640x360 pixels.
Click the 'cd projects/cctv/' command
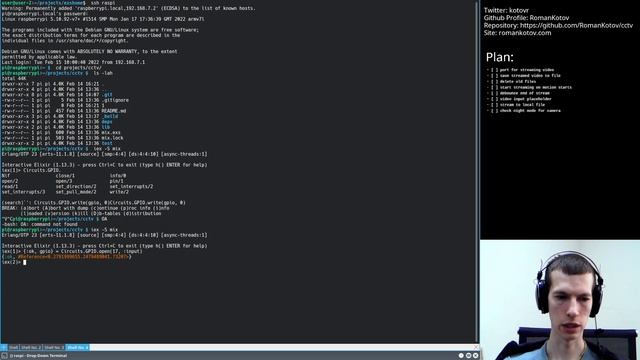(78, 68)
